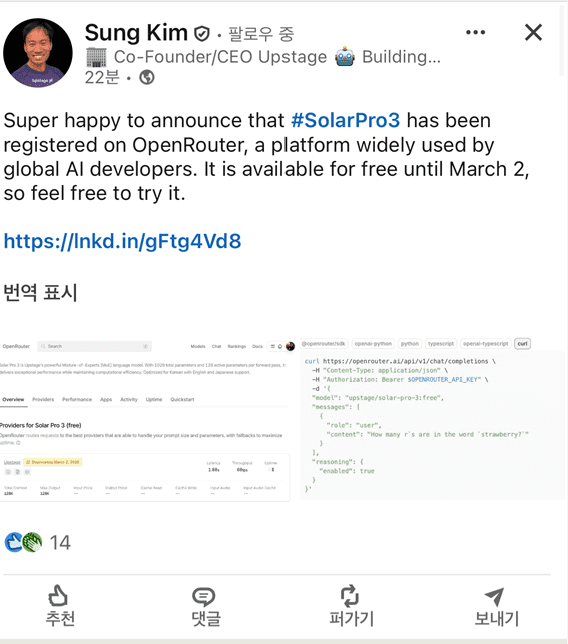This screenshot has height=644, width=568.
Task: Open Sung Kim's profile name link
Action: 136,33
